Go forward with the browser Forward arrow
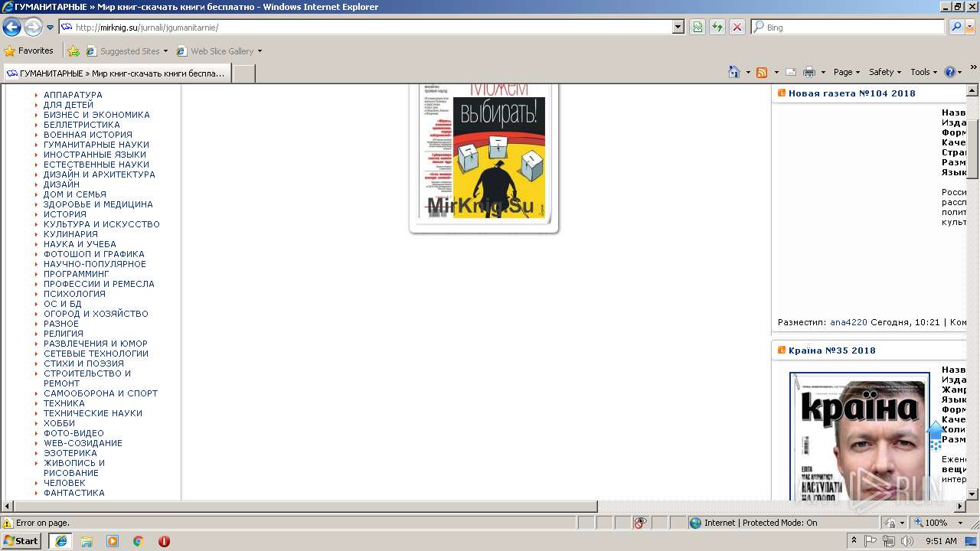This screenshot has width=980, height=551. [33, 28]
